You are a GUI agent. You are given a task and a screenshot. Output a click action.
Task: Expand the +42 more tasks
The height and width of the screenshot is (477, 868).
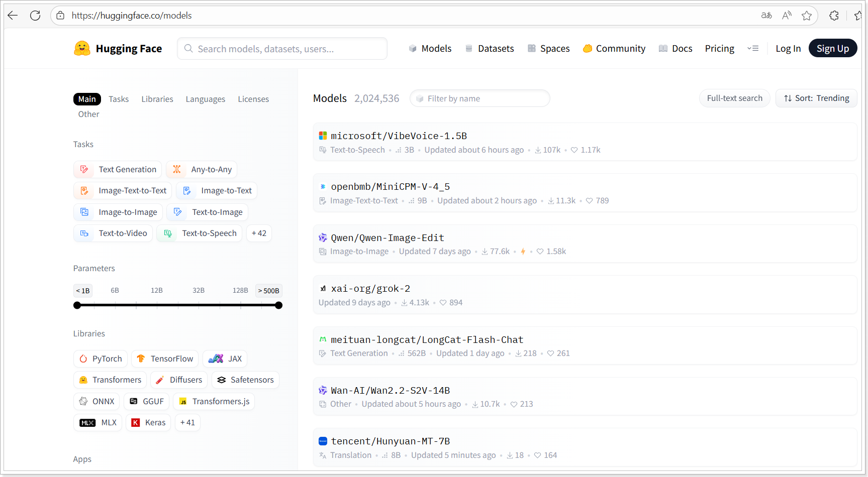[259, 233]
